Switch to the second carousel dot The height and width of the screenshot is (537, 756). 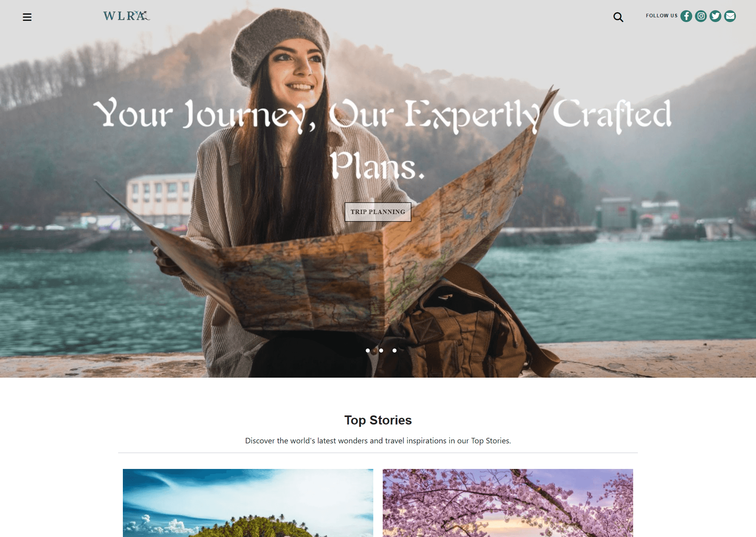[x=381, y=351]
